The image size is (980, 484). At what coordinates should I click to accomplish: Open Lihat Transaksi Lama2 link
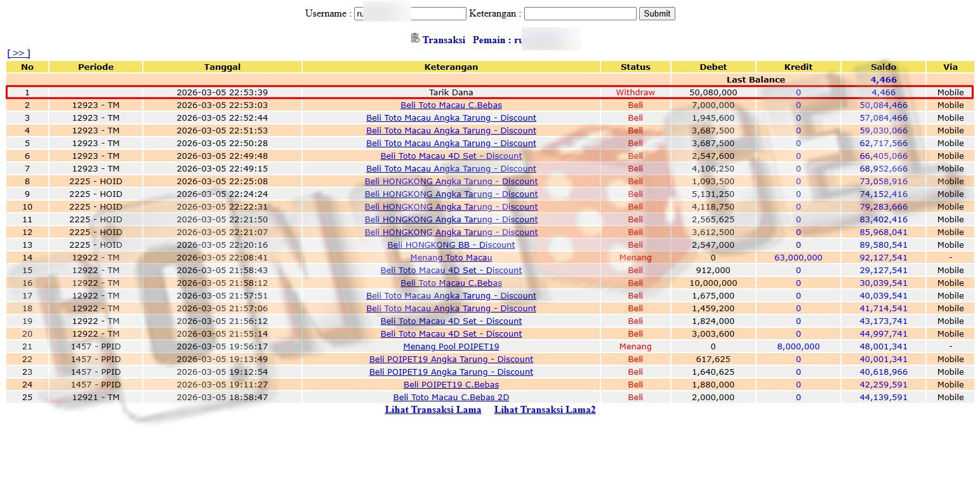545,410
